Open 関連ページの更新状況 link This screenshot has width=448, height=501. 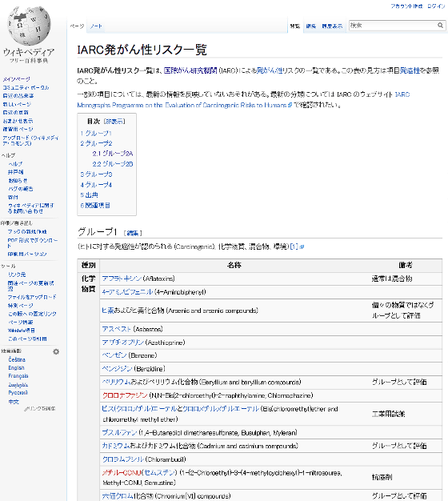tap(31, 286)
